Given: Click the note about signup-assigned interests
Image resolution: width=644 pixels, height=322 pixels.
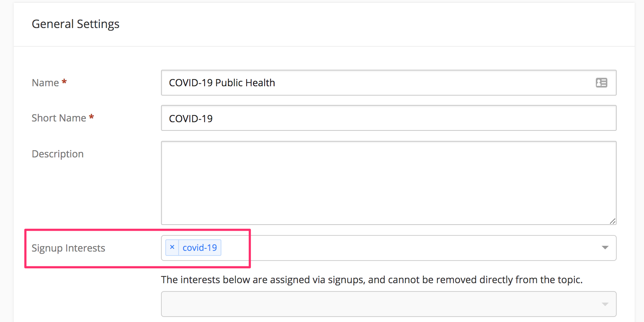Looking at the screenshot, I should click(371, 280).
